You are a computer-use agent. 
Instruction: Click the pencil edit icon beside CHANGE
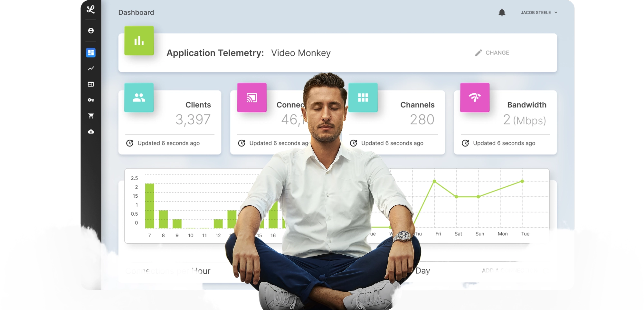(x=478, y=53)
